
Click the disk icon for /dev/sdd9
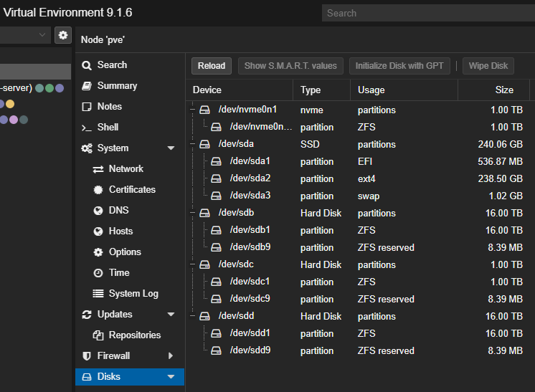216,350
